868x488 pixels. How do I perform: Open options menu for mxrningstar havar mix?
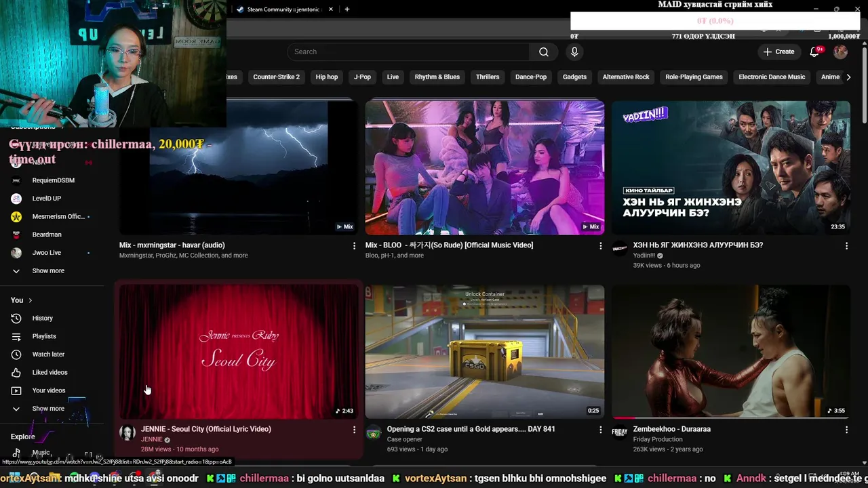coord(354,246)
